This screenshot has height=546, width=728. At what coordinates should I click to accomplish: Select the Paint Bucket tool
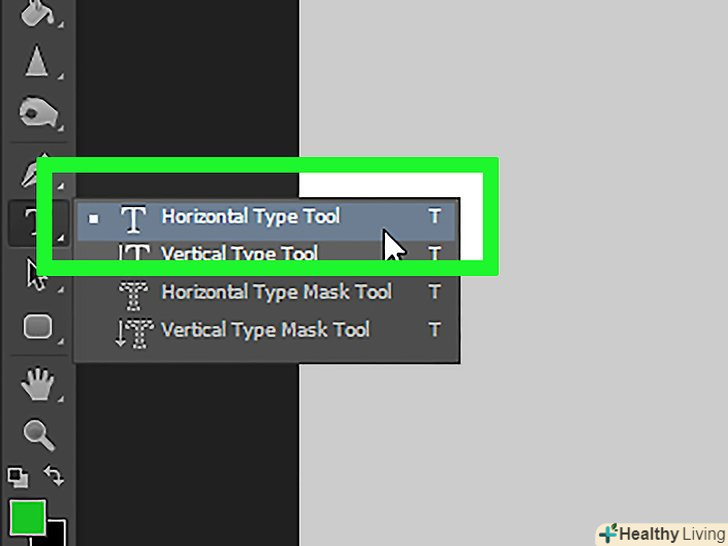coord(36,12)
